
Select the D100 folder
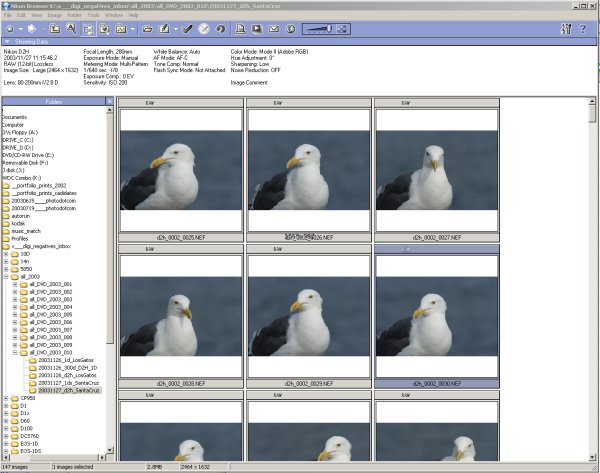(26, 428)
